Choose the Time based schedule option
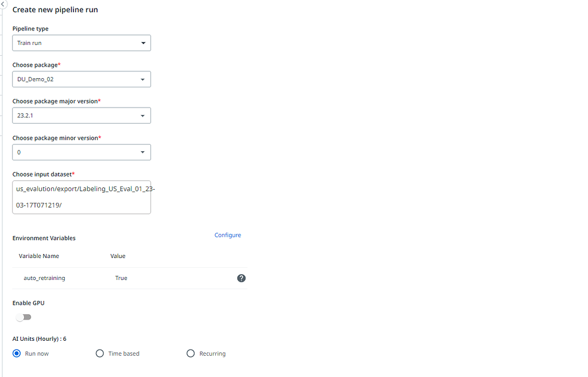This screenshot has width=588, height=377. pyautogui.click(x=100, y=353)
